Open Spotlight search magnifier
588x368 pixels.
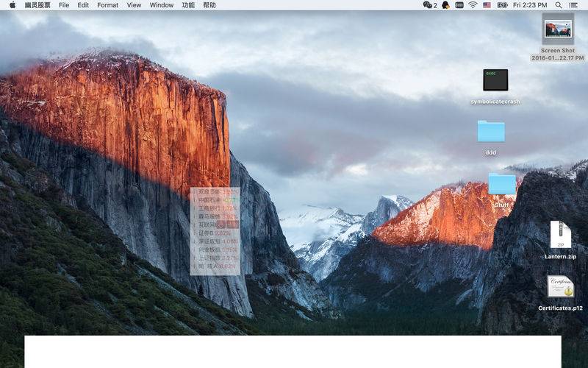click(x=559, y=5)
